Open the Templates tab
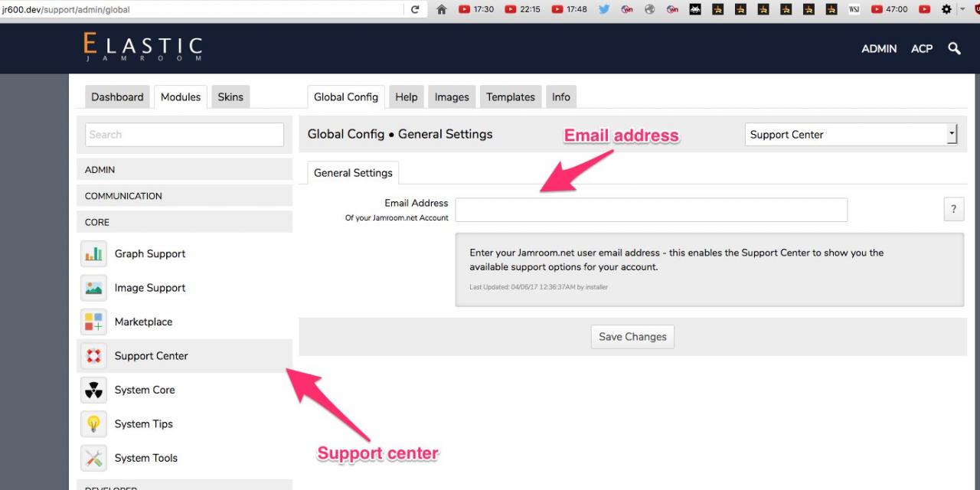The height and width of the screenshot is (490, 980). click(x=511, y=96)
